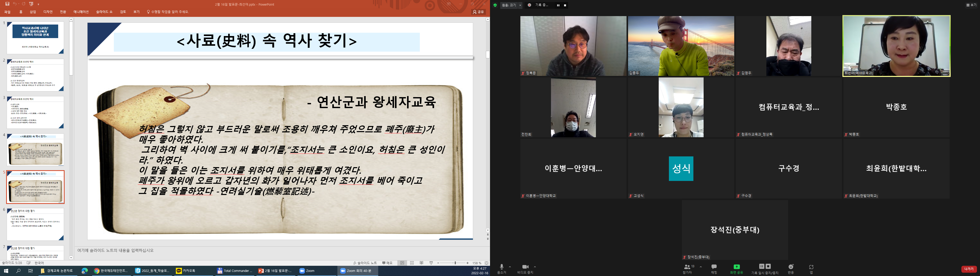Switch to the 삽입 ribbon tab

33,12
